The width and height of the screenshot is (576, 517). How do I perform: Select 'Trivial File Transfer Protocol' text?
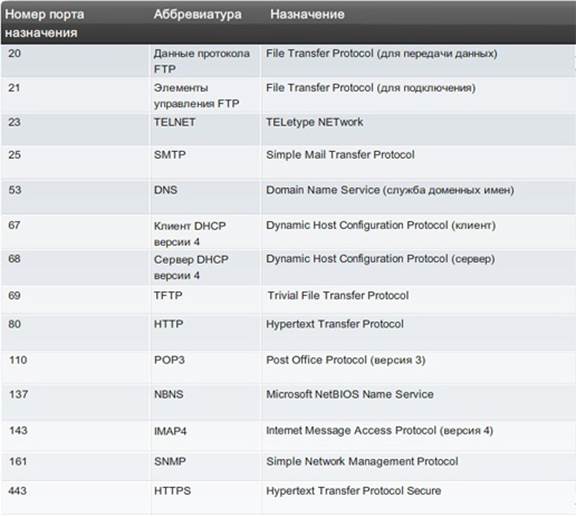point(338,295)
